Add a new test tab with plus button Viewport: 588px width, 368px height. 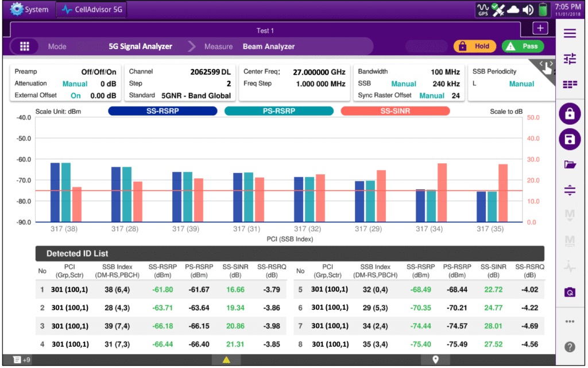pos(540,28)
